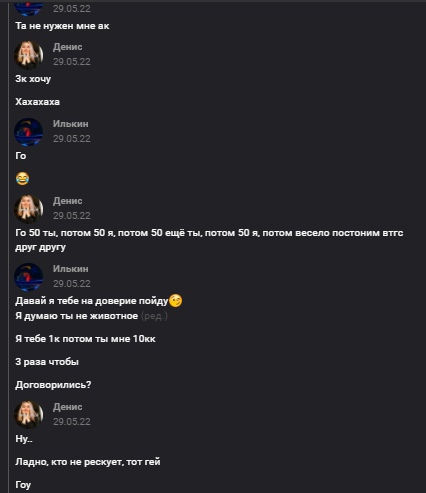Select the "Гоу" message at the bottom
Image resolution: width=426 pixels, height=493 pixels.
[23, 485]
